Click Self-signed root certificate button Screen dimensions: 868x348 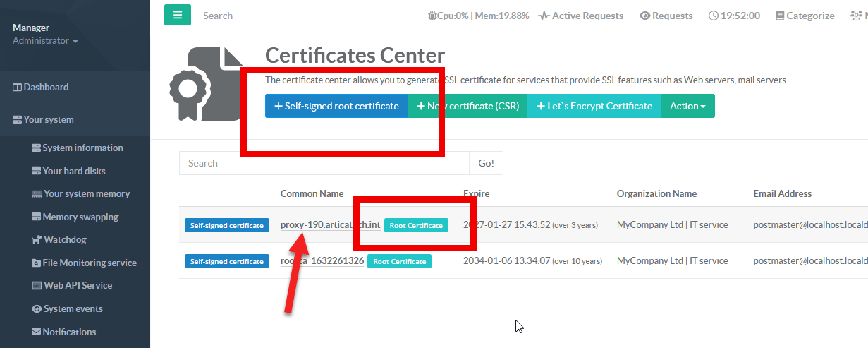click(336, 106)
